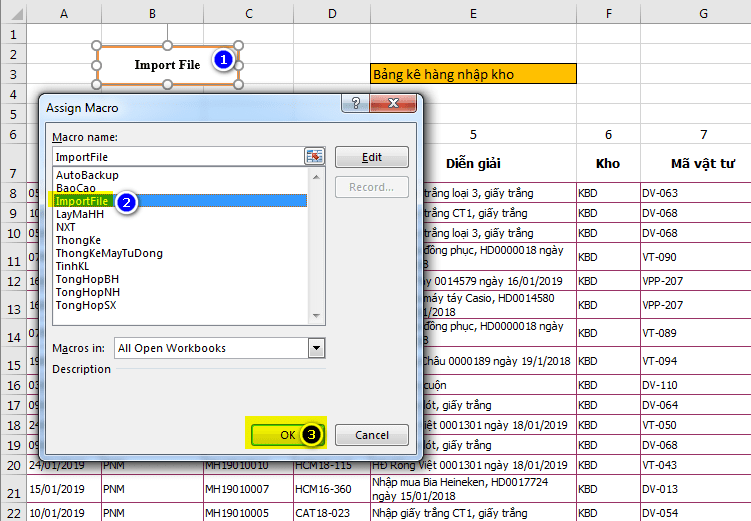Viewport: 751px width, 521px height.
Task: Close the Assign Macro dialog
Action: coord(393,103)
